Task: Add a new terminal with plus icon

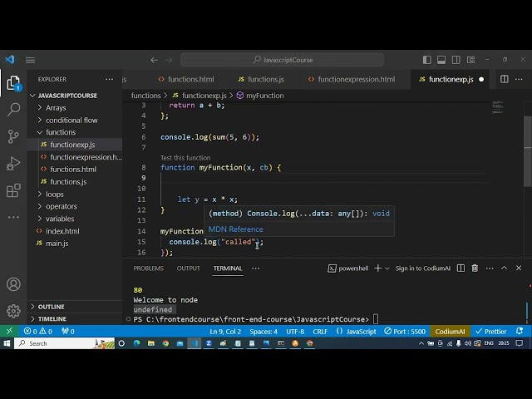Action: pyautogui.click(x=378, y=268)
